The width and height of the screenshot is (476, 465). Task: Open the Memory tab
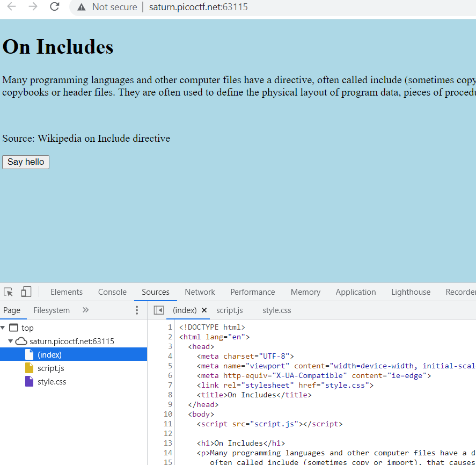305,292
